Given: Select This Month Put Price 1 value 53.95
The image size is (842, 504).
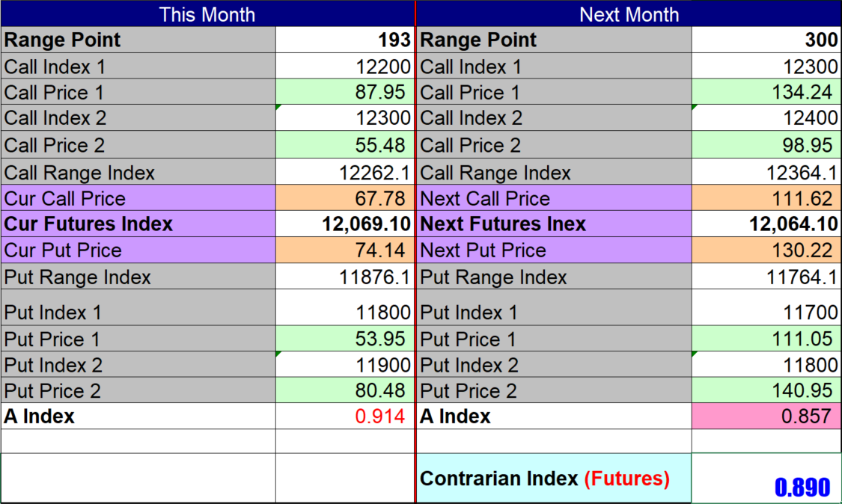Looking at the screenshot, I should tap(345, 339).
